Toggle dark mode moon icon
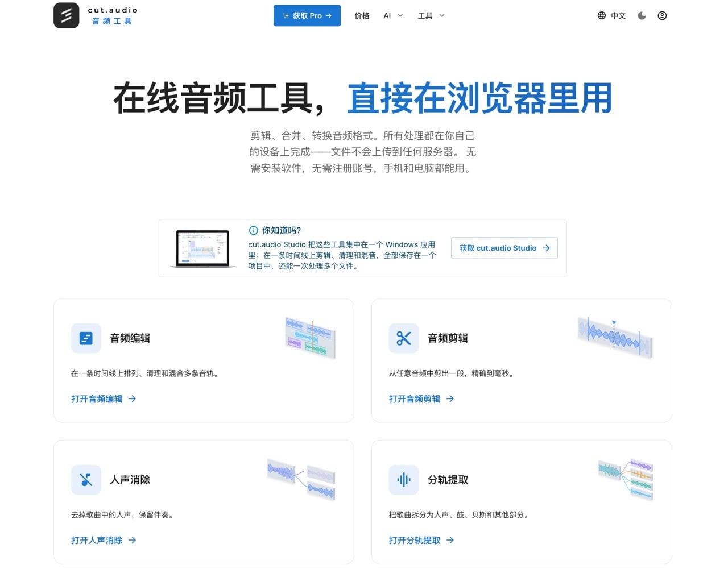Screen dimensions: 728x573 point(642,15)
